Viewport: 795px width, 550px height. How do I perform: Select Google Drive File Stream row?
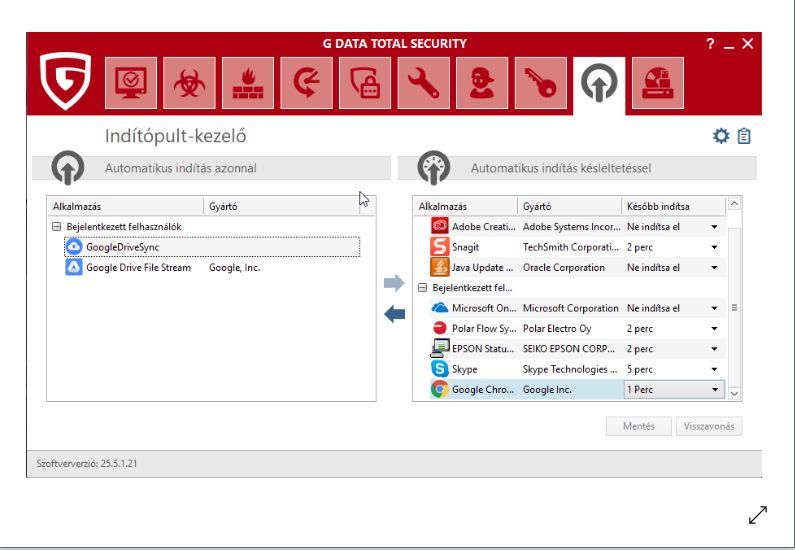[212, 267]
